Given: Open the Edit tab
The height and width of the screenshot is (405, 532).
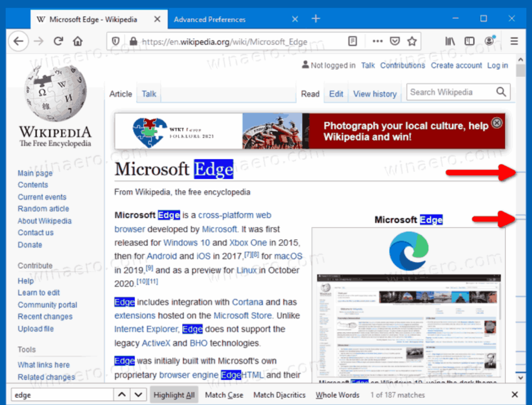Looking at the screenshot, I should point(336,94).
